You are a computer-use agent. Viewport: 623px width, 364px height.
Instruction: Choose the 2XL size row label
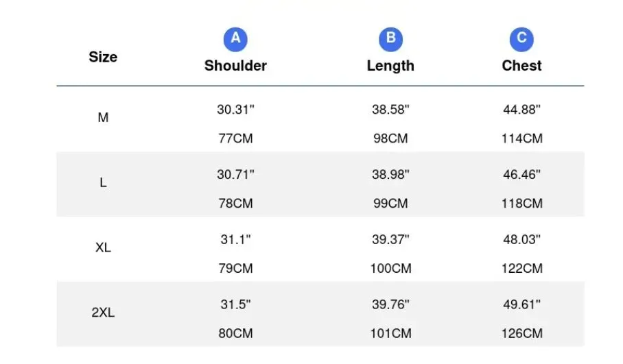click(x=103, y=313)
